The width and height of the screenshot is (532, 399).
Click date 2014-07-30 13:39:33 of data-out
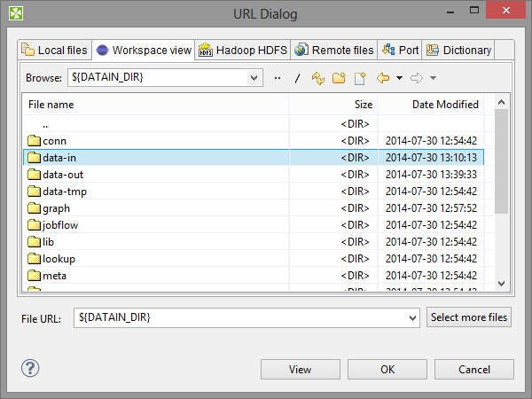(431, 175)
